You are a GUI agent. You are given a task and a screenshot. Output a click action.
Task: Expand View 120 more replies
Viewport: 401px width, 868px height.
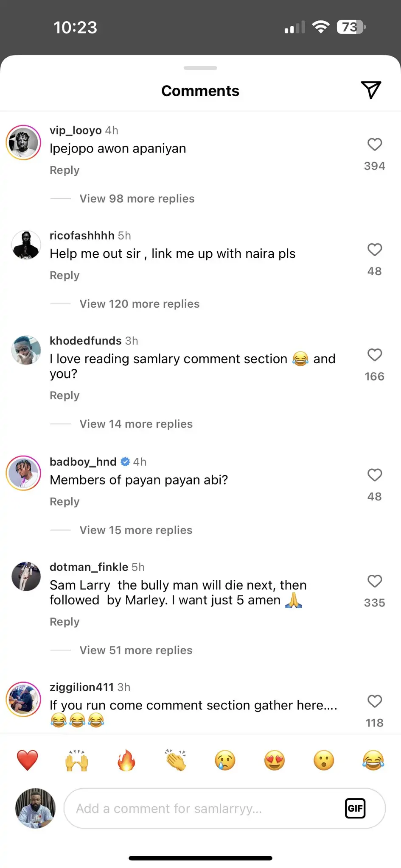[139, 304]
